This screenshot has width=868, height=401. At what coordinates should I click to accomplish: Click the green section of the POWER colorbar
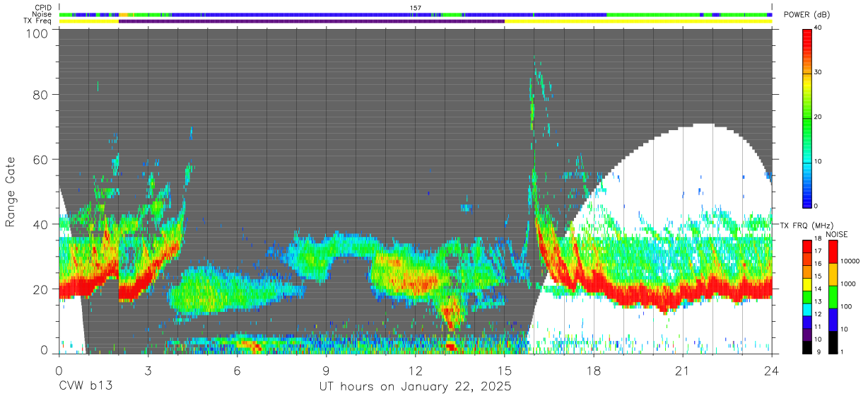coord(807,120)
